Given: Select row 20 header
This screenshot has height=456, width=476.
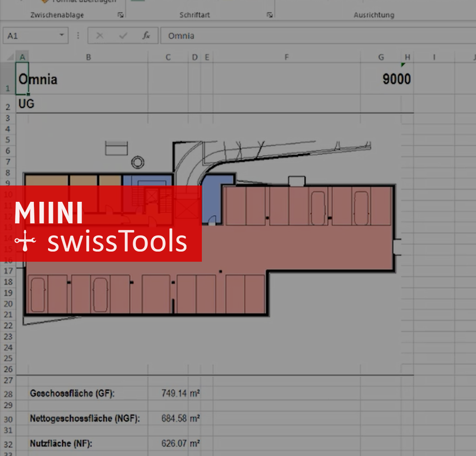Looking at the screenshot, I should [8, 304].
